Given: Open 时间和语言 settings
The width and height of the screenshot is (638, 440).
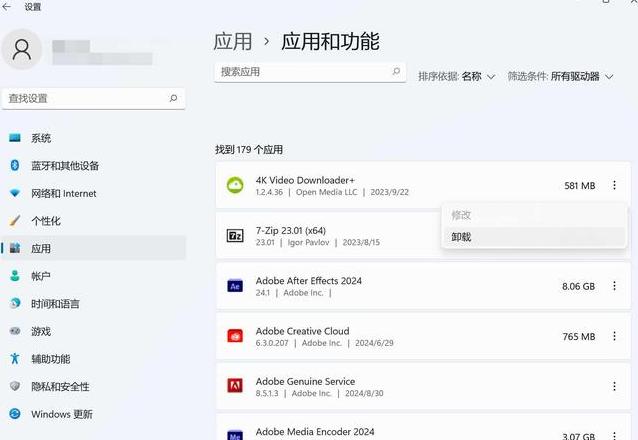Looking at the screenshot, I should 93,304.
